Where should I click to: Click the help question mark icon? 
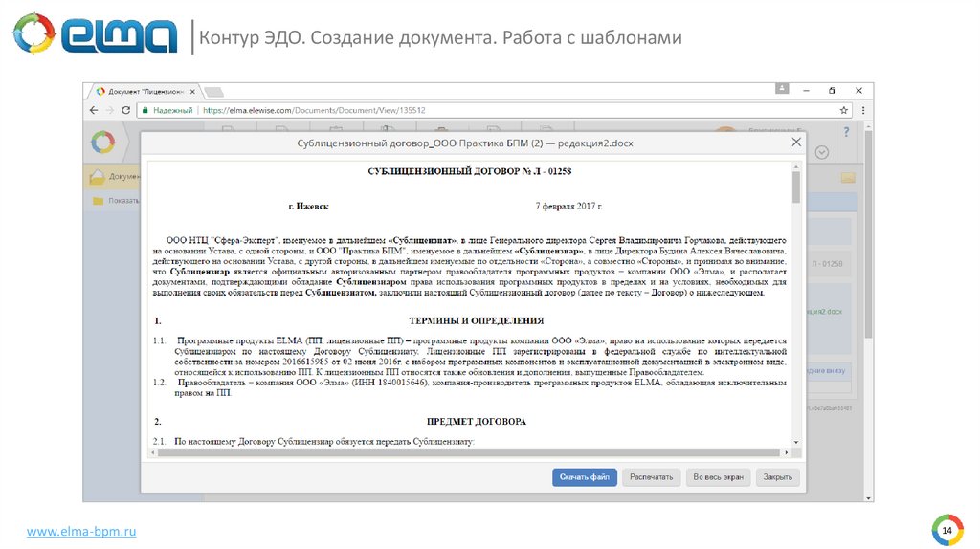pos(846,132)
